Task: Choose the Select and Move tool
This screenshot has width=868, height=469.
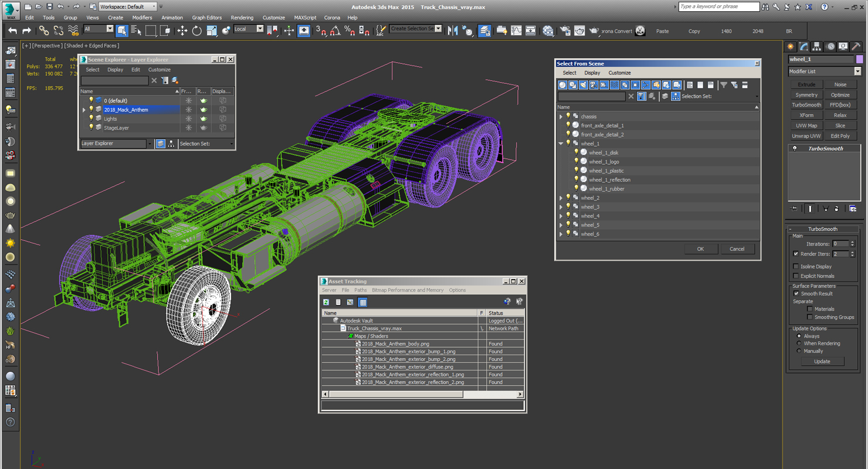Action: (182, 30)
